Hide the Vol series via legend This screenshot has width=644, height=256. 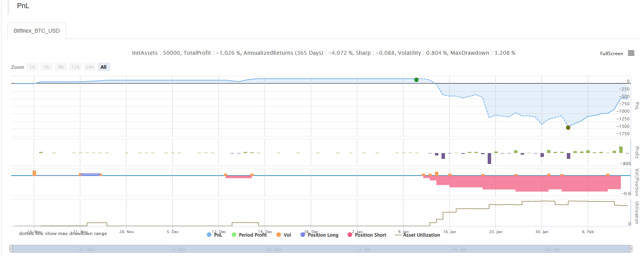284,235
